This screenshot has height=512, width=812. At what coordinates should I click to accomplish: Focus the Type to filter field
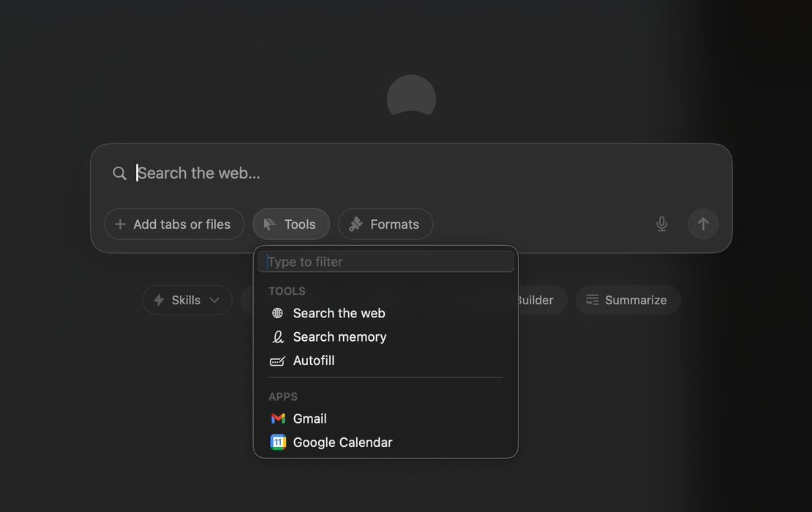coord(386,262)
